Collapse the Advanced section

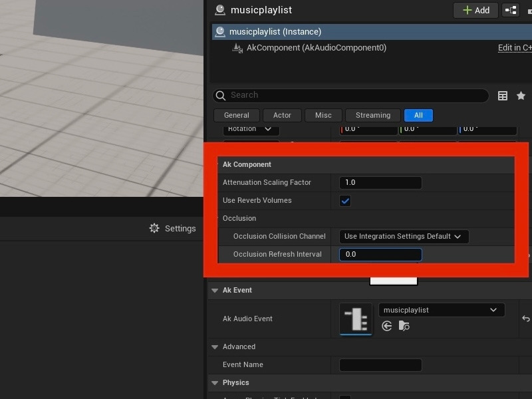click(214, 346)
